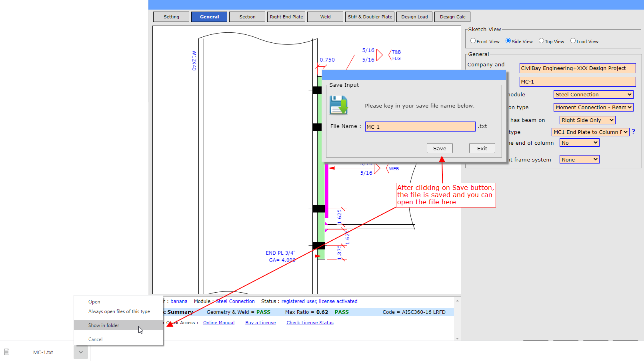
Task: Click the floppy disk save icon
Action: tap(338, 105)
